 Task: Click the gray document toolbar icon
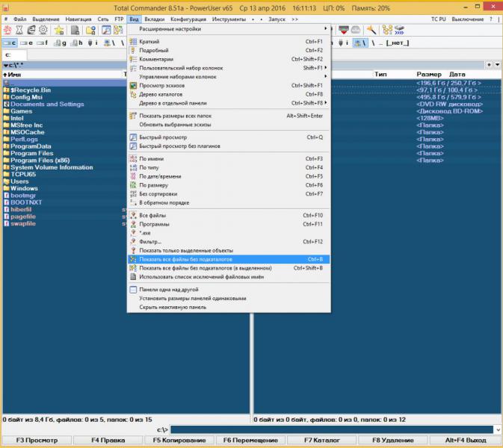(x=75, y=30)
